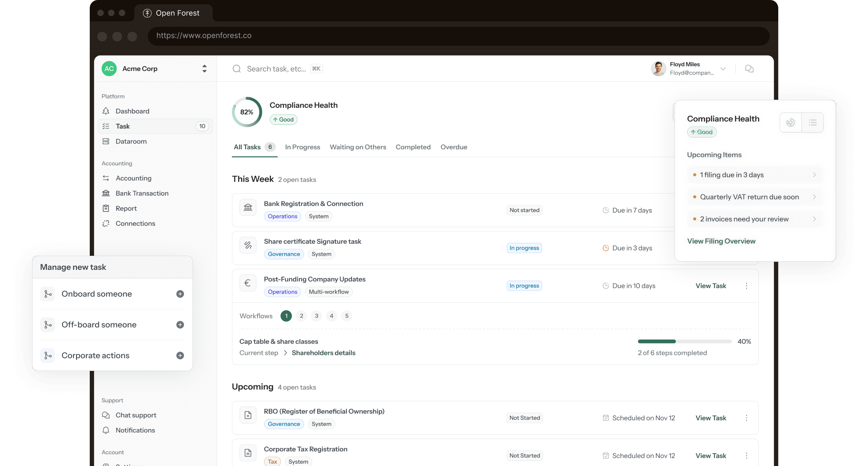Viewport: 868px width, 466px height.
Task: Click the Onboard someone workflow icon
Action: (x=48, y=294)
